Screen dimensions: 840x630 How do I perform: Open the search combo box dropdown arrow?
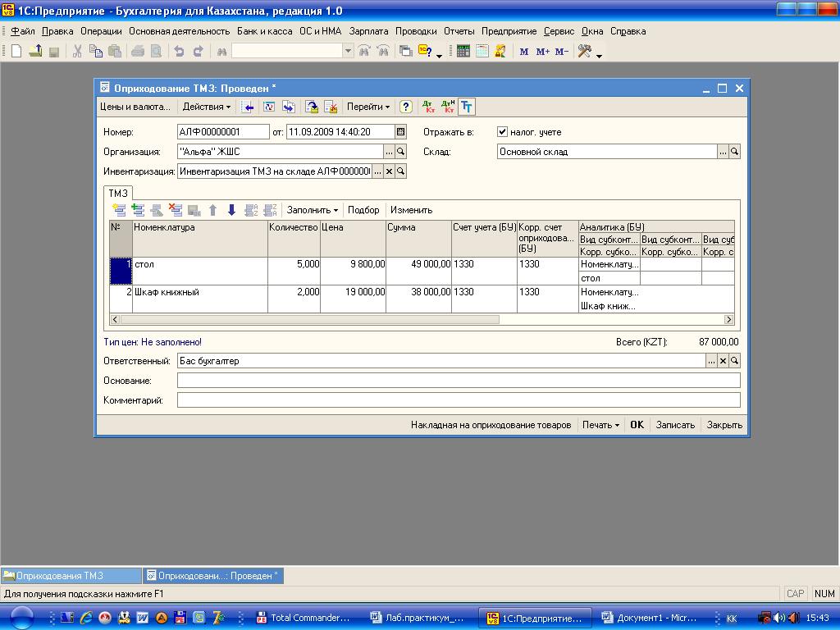point(348,52)
